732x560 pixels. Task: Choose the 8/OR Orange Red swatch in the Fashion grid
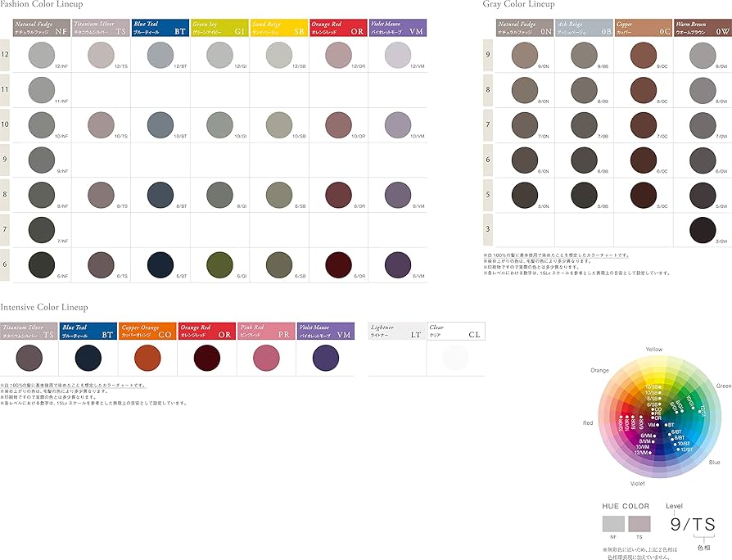(337, 195)
